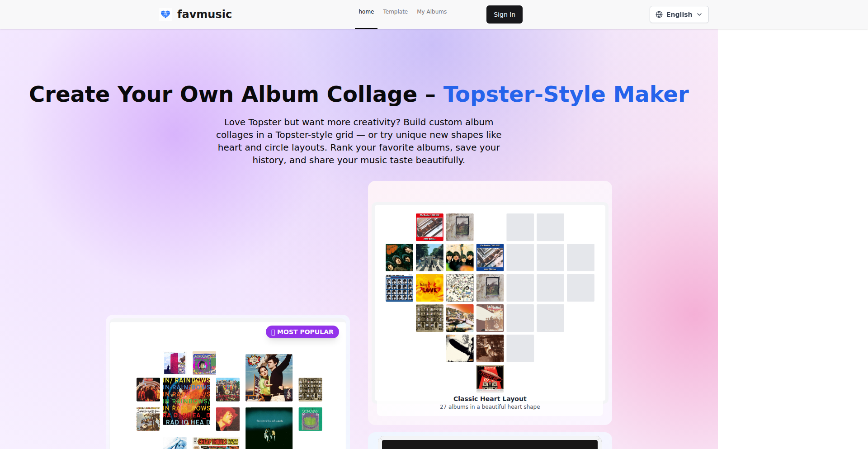This screenshot has height=449, width=868.
Task: Click the favmusic heart logo icon
Action: pos(165,14)
